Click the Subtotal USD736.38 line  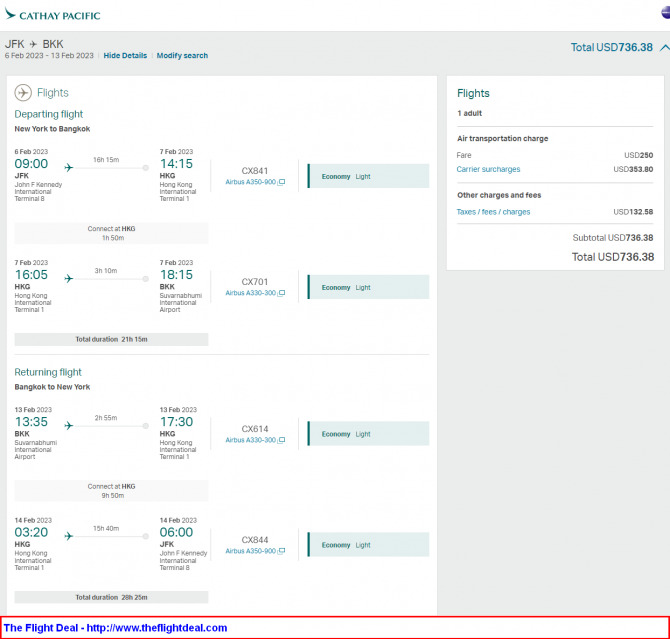(x=613, y=238)
